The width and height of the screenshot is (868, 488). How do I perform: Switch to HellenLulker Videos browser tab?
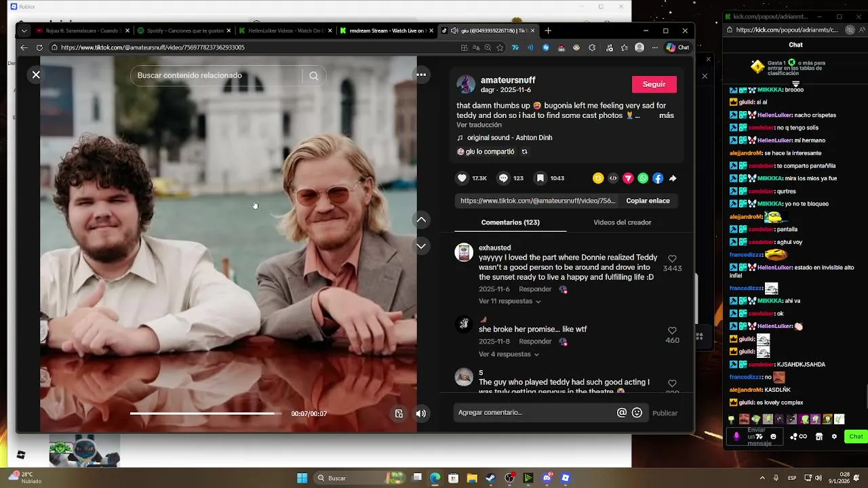(x=285, y=30)
